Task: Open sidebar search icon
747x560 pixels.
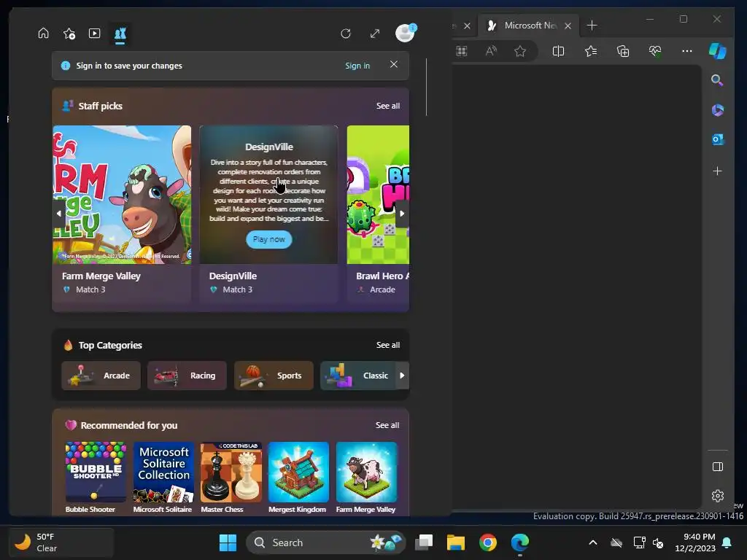Action: (x=717, y=80)
